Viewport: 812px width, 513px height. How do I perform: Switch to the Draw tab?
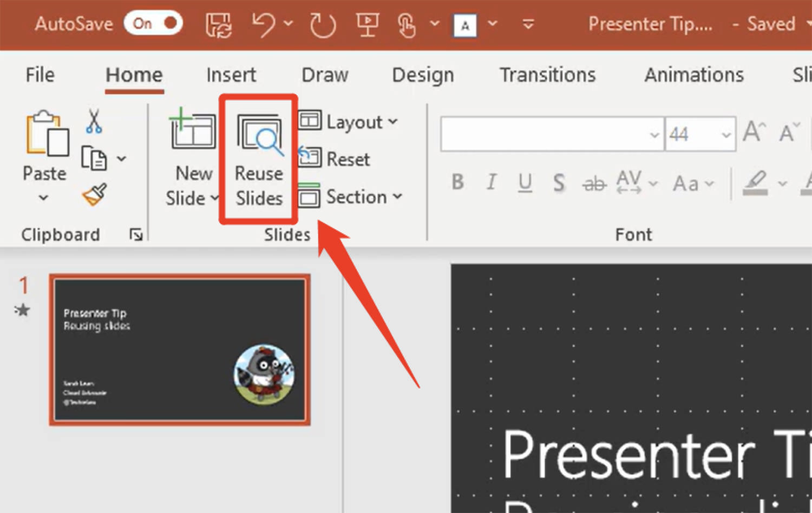coord(325,75)
